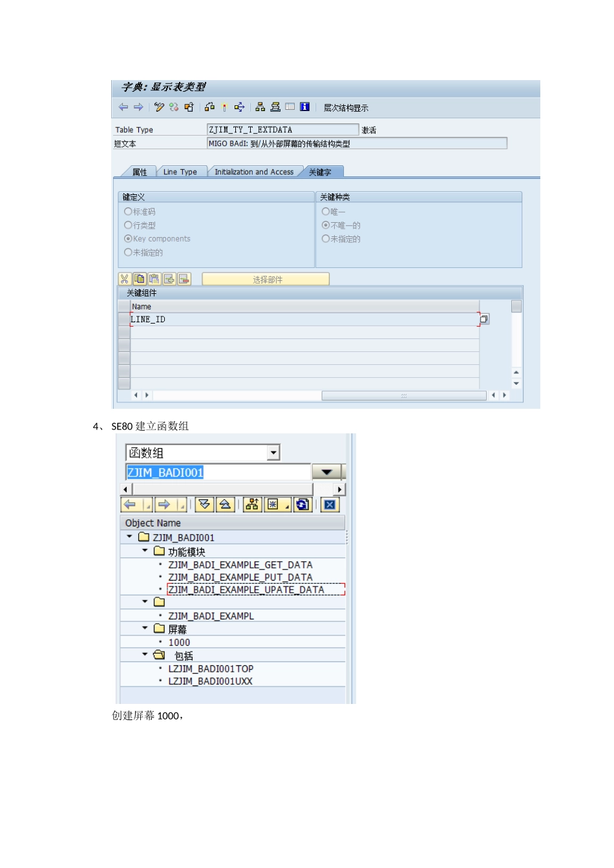Click the other object icon
Image resolution: width=614 pixels, height=868 pixels.
189,107
